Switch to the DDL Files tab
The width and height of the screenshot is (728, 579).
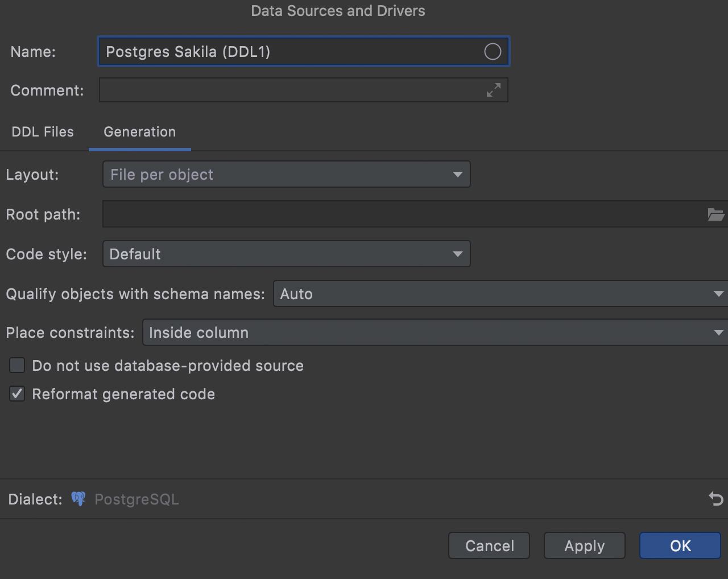click(x=43, y=132)
